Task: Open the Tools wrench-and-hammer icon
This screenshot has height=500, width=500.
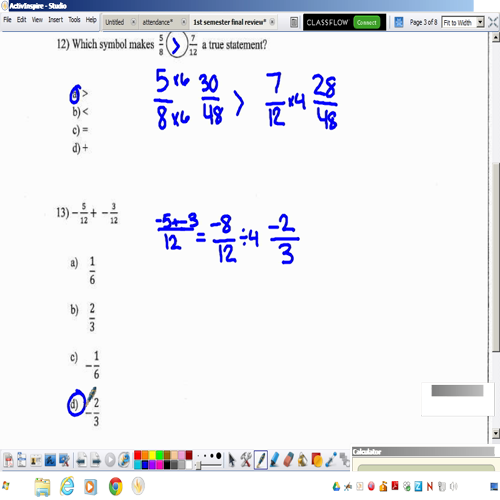Action: pos(246,460)
